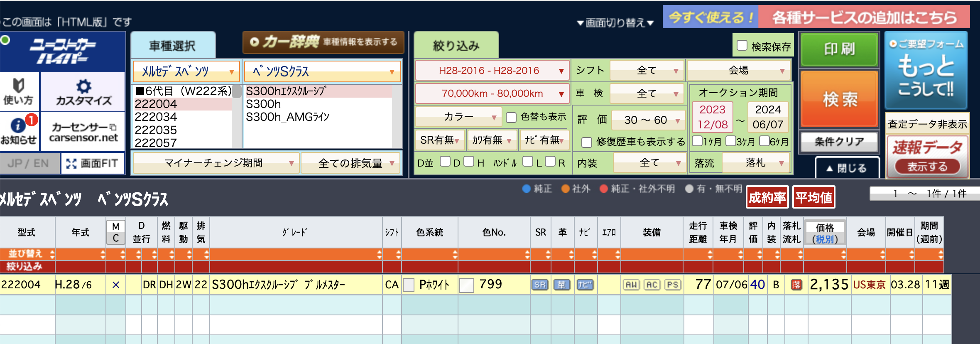Click the orange 検索 button
Screen dimensions: 980x344
pos(839,99)
